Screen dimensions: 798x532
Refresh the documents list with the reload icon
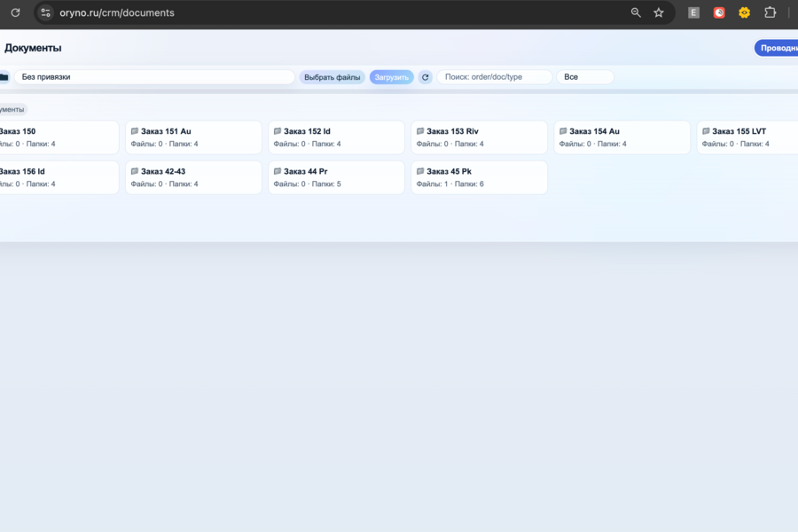tap(425, 77)
